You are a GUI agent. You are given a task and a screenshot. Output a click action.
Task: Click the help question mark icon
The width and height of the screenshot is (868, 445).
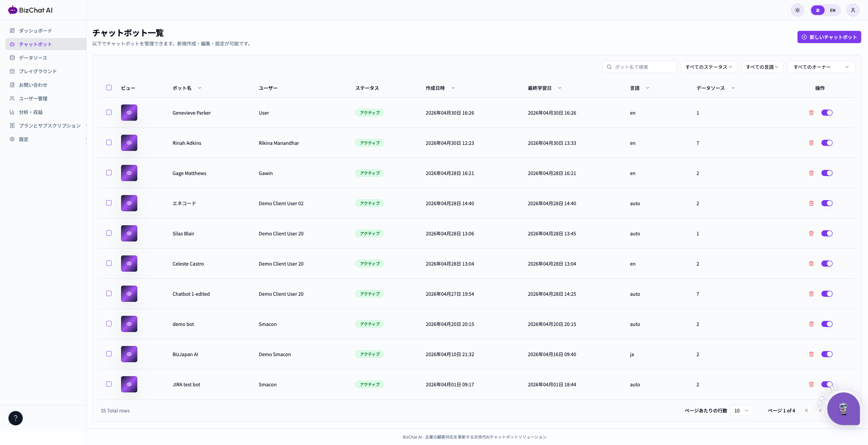click(x=16, y=418)
